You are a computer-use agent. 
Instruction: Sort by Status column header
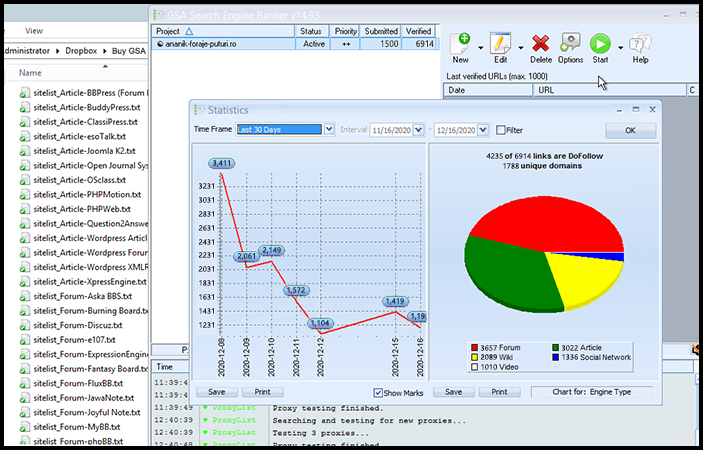pyautogui.click(x=312, y=31)
